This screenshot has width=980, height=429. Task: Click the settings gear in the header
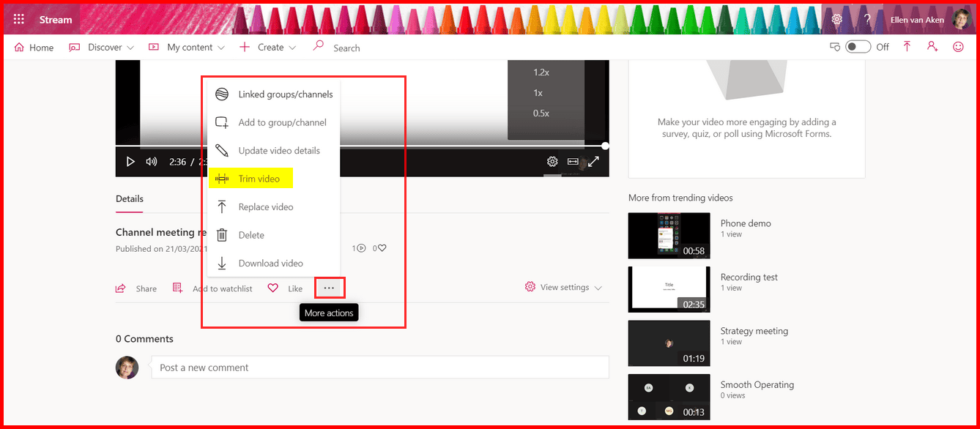[x=837, y=20]
